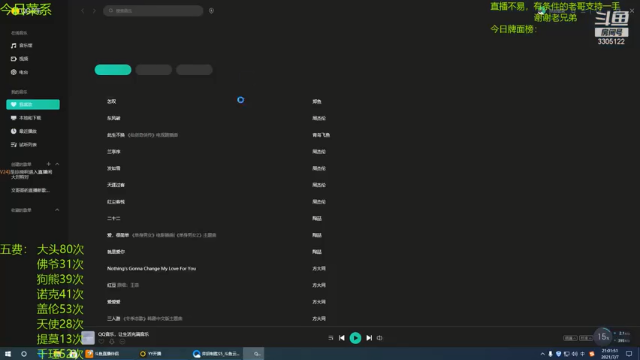This screenshot has height=360, width=640.
Task: Open artist link on the 二十二 row
Action: pos(317,218)
